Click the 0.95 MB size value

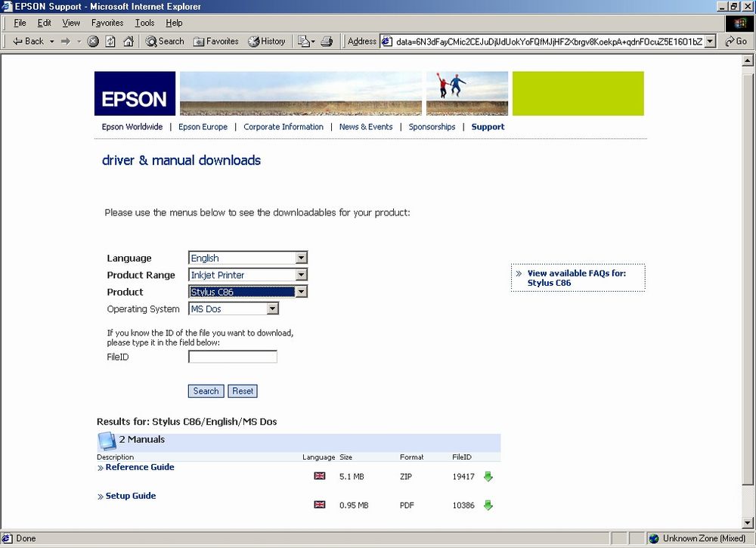(x=354, y=505)
